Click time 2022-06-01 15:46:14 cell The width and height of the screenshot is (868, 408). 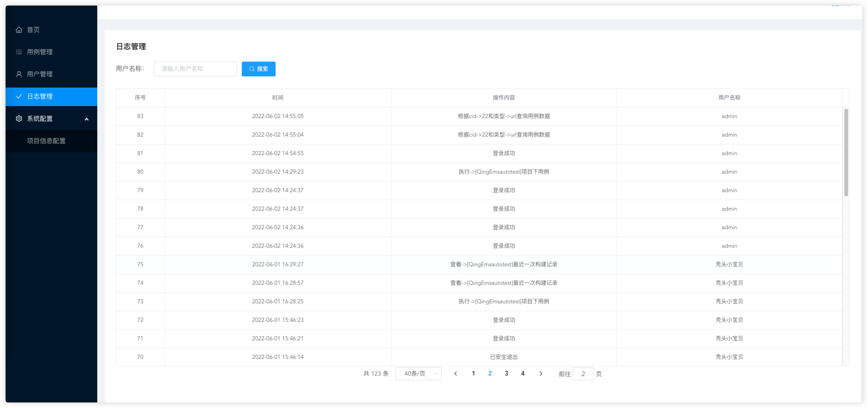pos(278,357)
